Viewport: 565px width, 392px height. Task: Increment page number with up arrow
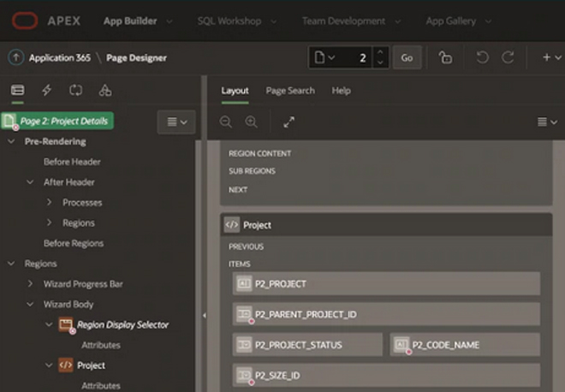(380, 52)
